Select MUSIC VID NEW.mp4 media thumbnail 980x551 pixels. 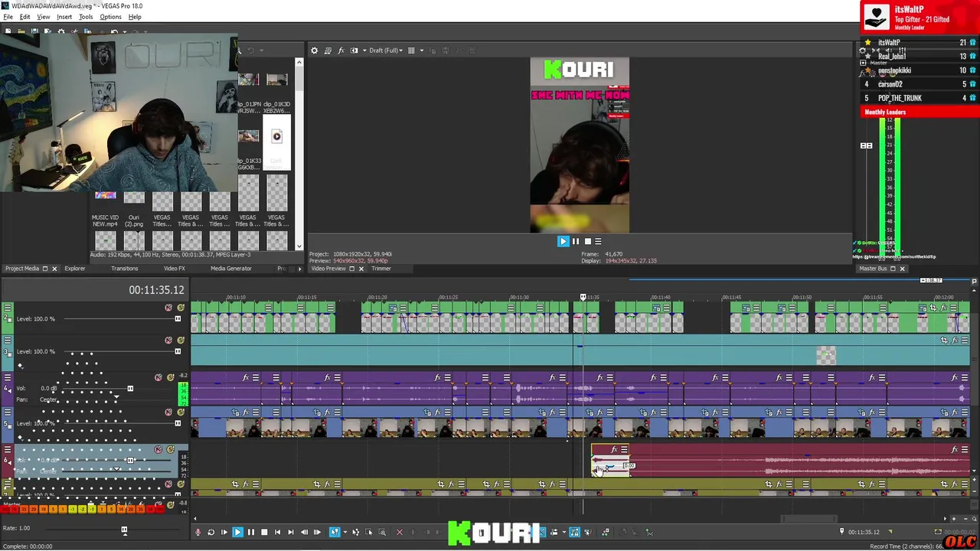[106, 196]
